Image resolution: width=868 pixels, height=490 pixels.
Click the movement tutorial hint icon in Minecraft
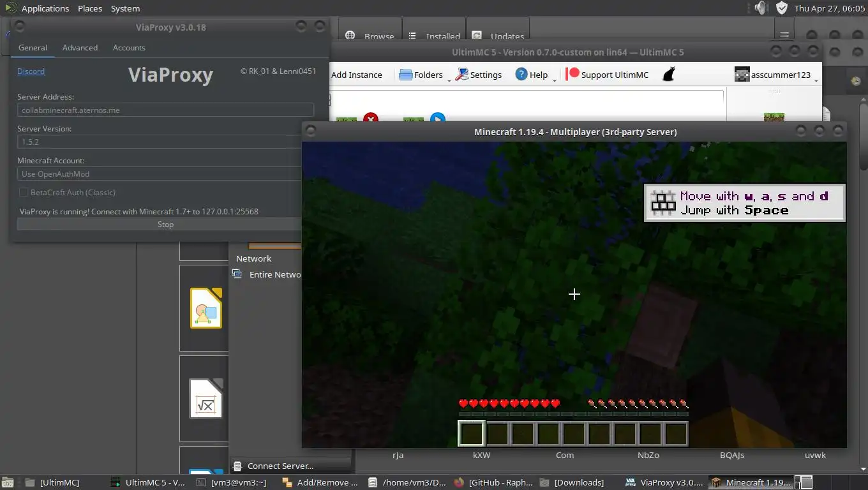(x=662, y=203)
